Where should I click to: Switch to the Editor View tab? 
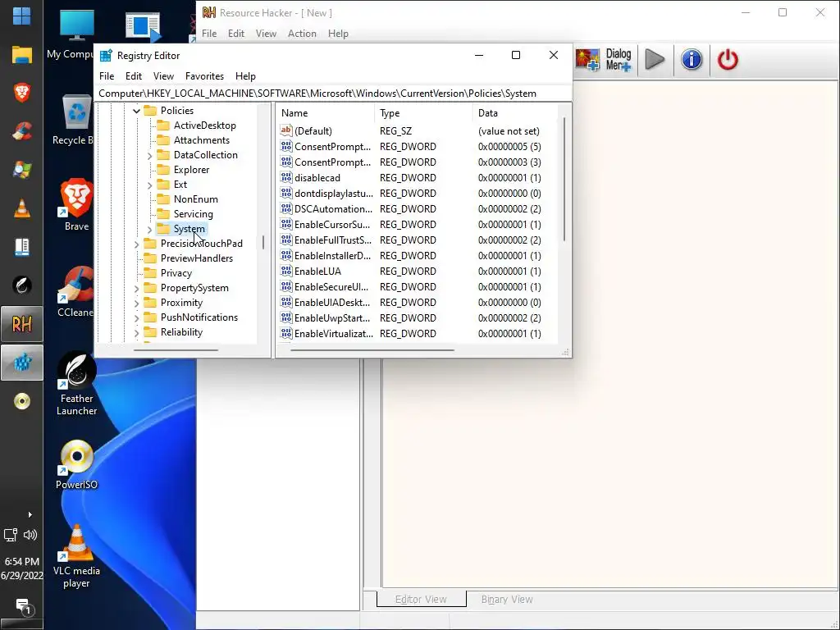click(421, 599)
